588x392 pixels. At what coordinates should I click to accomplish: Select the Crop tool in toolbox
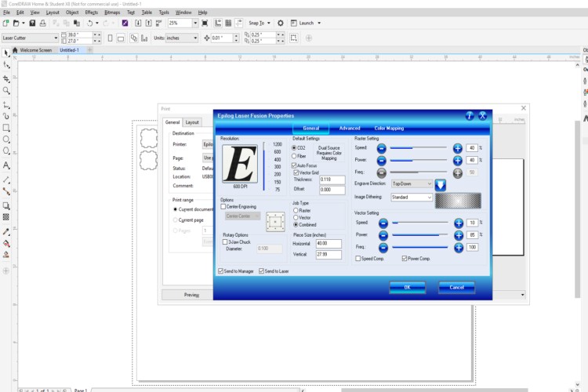pyautogui.click(x=6, y=78)
